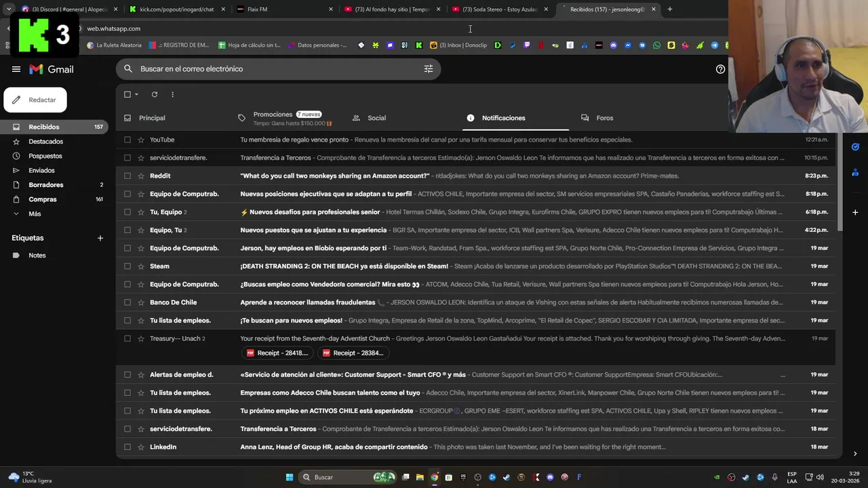Tick the Banco De Chile email checkbox
Image resolution: width=868 pixels, height=488 pixels.
tap(127, 302)
